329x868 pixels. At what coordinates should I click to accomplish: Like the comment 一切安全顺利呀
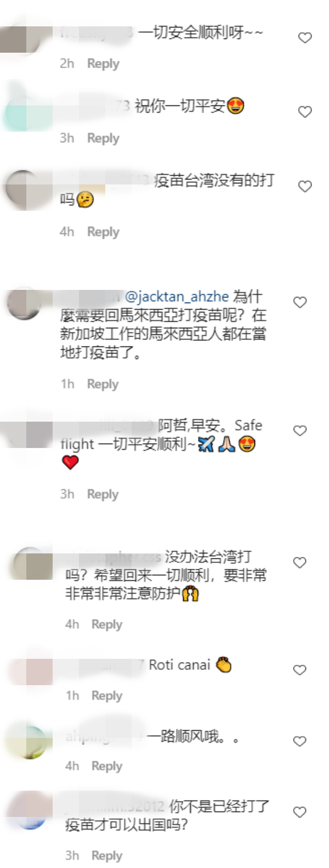[305, 38]
